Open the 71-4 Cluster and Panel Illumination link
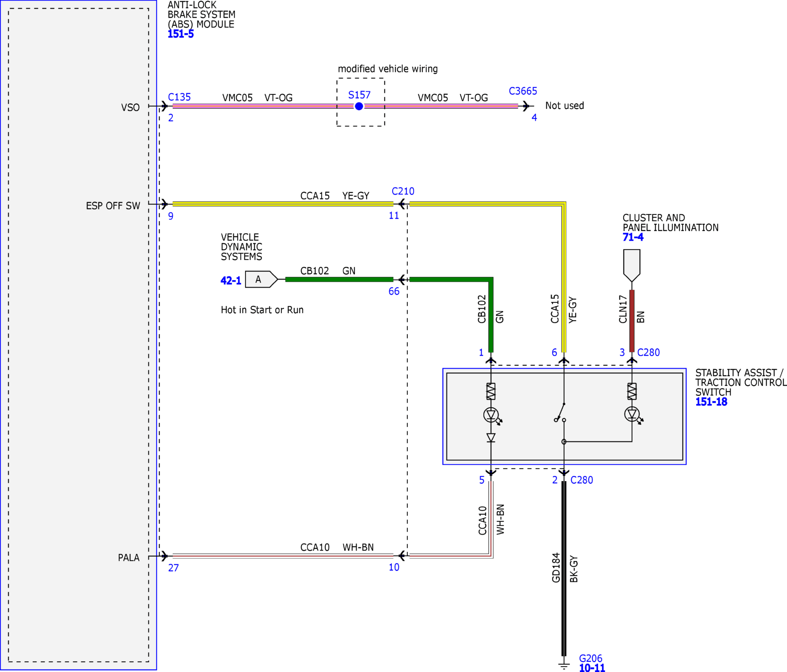Screen dimensions: 787x672 pos(633,237)
